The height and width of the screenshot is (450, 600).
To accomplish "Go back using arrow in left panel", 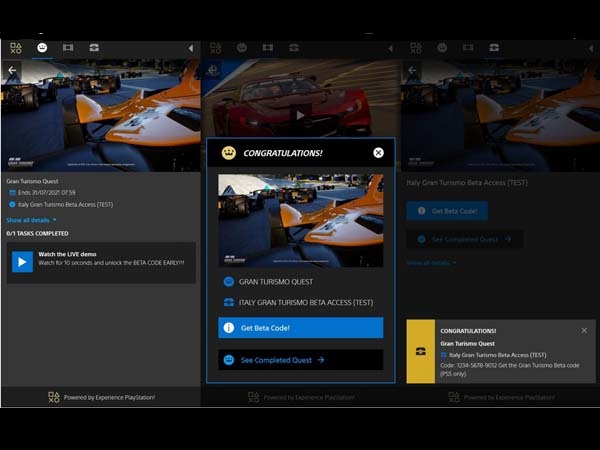I will coord(12,70).
